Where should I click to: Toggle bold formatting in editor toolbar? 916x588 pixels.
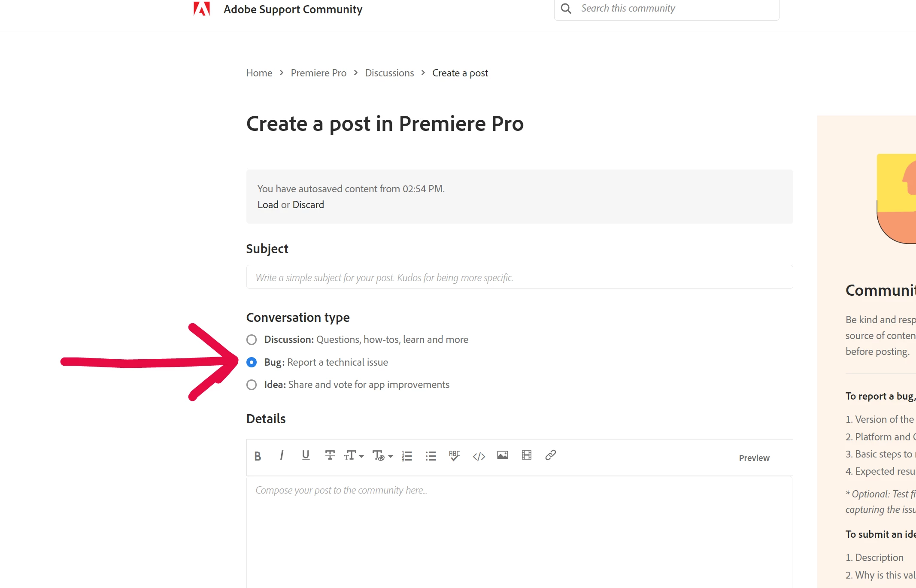[x=258, y=456]
